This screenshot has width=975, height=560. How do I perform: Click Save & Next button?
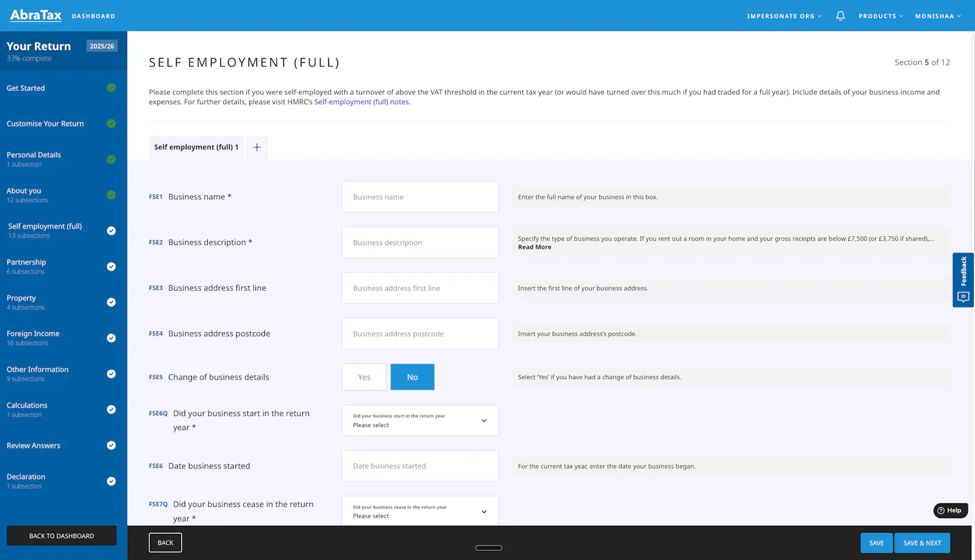922,543
